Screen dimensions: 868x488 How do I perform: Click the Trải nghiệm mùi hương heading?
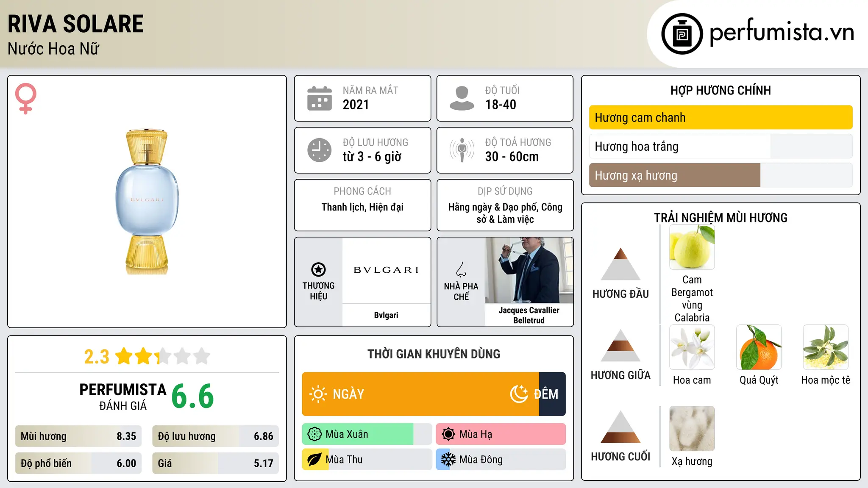click(721, 218)
